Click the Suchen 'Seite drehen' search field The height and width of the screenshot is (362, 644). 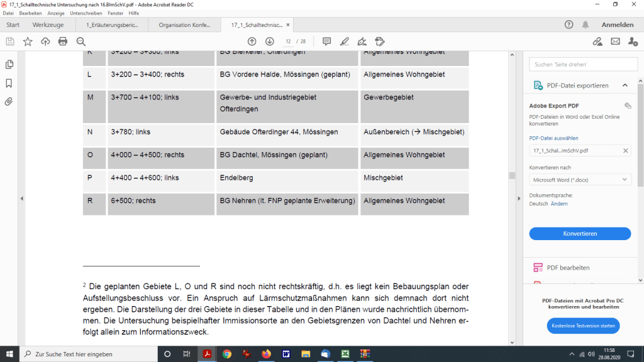pyautogui.click(x=579, y=65)
